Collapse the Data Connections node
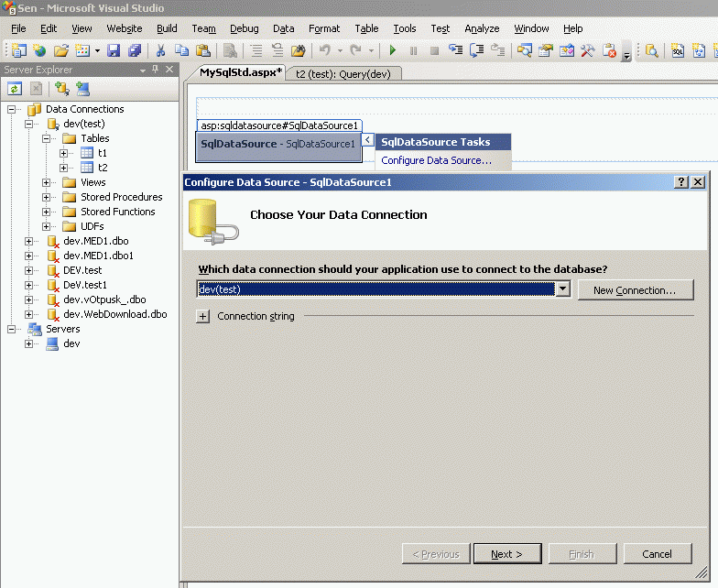Screen dimensions: 718x588 click(x=11, y=109)
